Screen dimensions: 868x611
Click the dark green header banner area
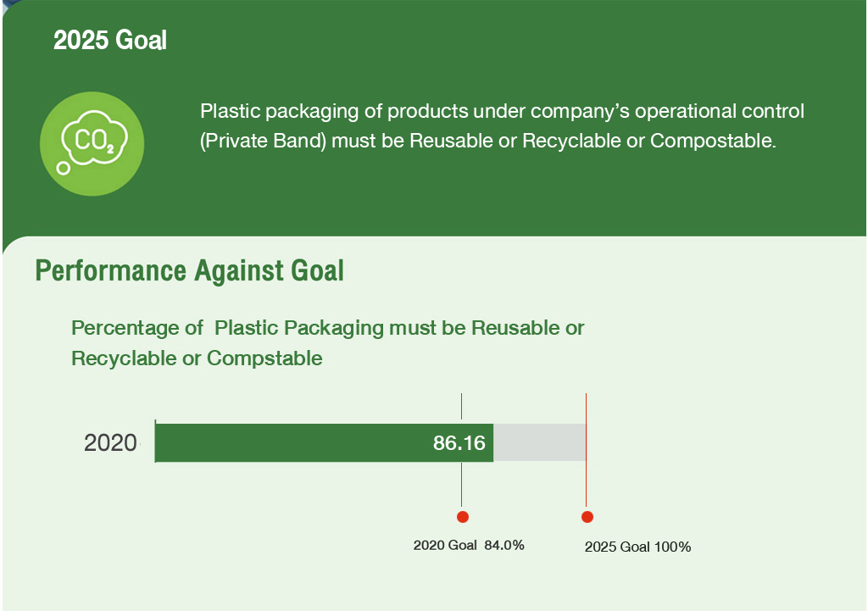[x=435, y=119]
